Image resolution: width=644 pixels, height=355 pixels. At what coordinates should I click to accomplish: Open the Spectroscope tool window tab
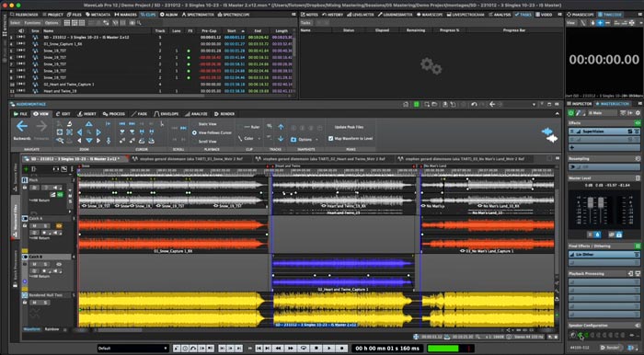click(234, 15)
